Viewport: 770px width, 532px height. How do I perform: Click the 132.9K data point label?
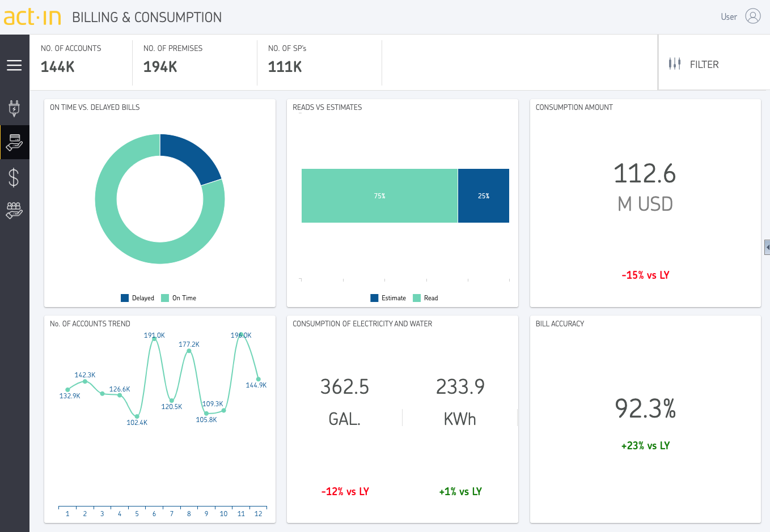coord(70,396)
